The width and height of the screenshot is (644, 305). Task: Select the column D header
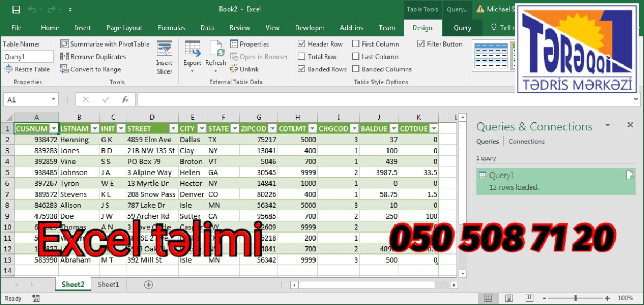(x=152, y=117)
